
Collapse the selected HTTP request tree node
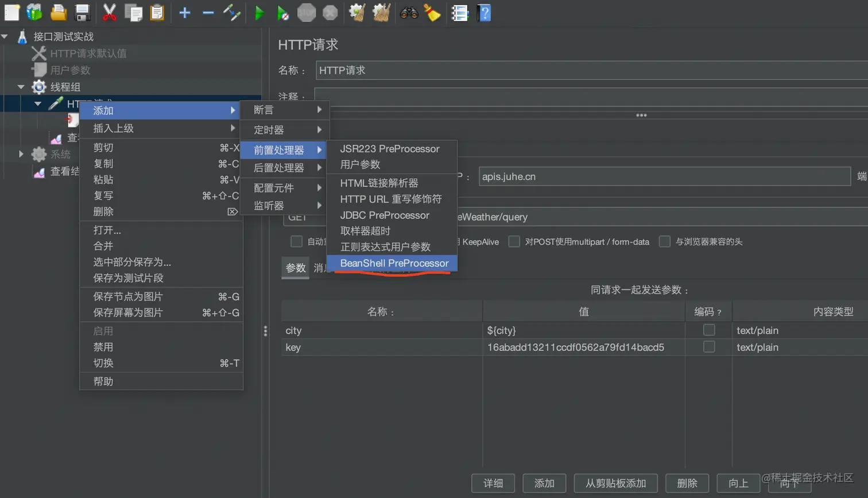coord(38,104)
